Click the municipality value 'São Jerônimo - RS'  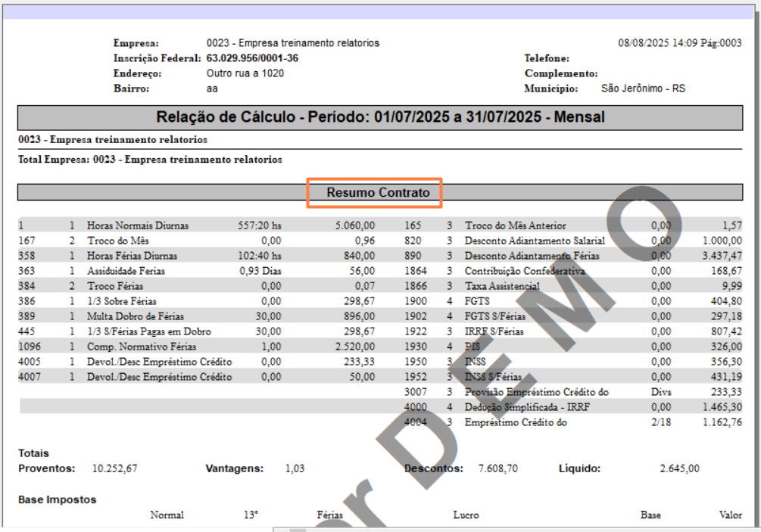coord(643,89)
